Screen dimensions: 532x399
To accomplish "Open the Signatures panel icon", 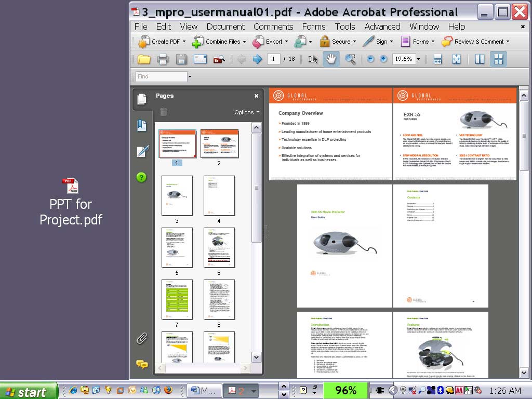I will (x=142, y=151).
